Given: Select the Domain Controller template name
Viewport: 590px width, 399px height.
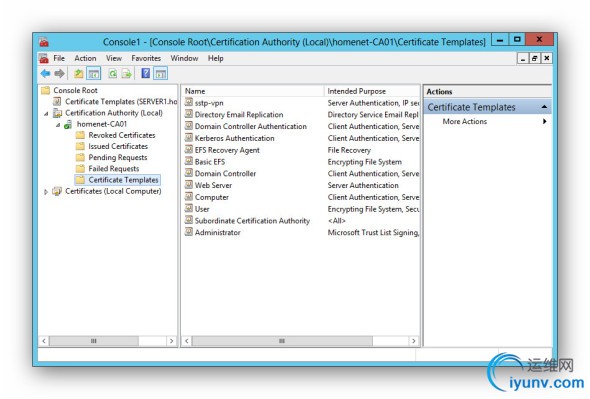Looking at the screenshot, I should (x=225, y=174).
